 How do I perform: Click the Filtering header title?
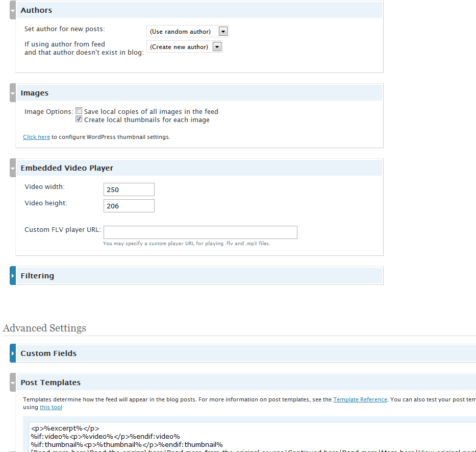tap(37, 276)
